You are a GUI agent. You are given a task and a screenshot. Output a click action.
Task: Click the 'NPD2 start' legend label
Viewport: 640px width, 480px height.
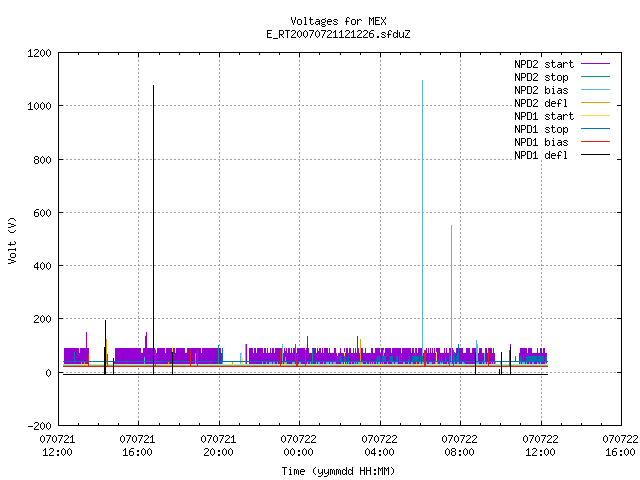(x=544, y=64)
